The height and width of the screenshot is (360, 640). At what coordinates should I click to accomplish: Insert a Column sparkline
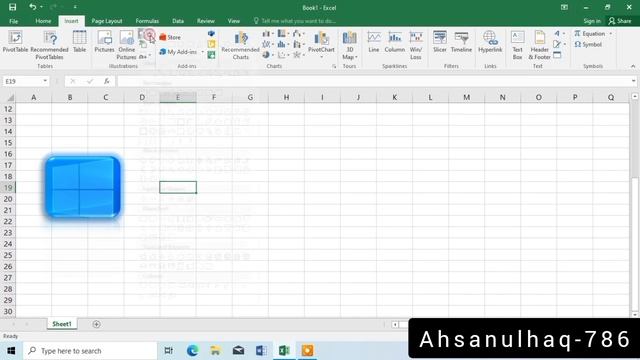pos(395,42)
